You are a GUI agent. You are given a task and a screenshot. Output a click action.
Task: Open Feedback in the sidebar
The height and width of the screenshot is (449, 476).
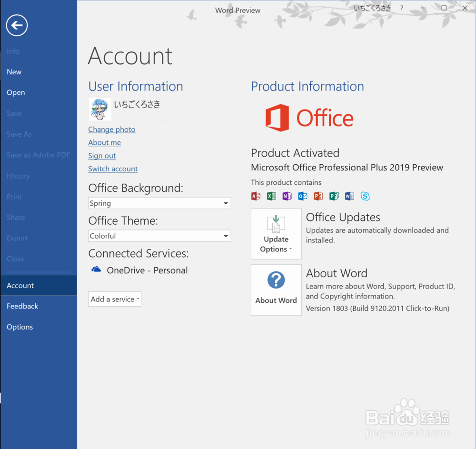coord(39,306)
